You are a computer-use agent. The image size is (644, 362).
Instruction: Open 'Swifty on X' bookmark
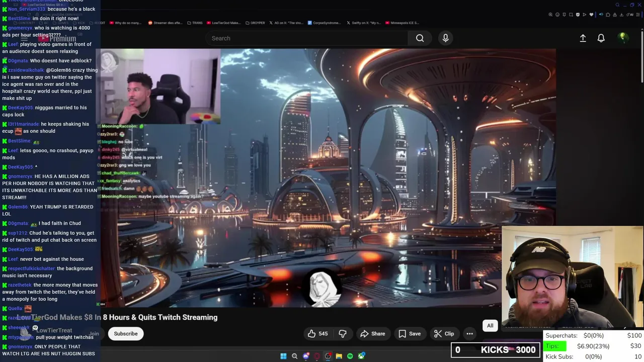(363, 23)
